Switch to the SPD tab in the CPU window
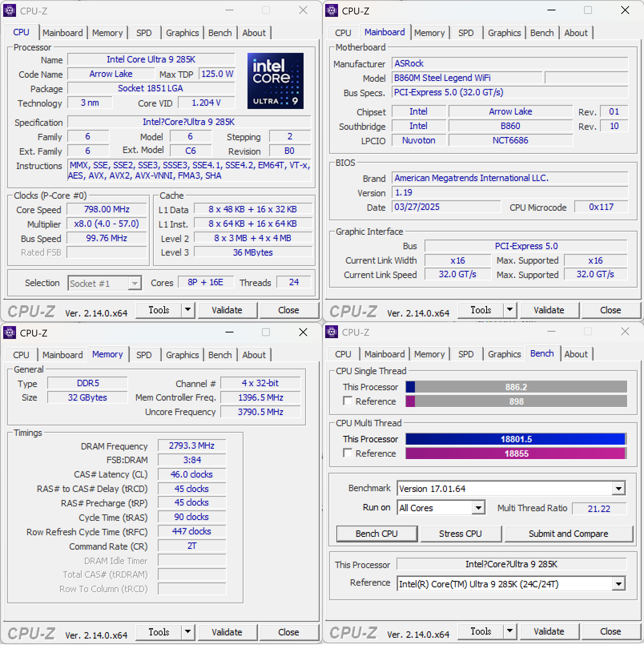The width and height of the screenshot is (644, 645). [144, 33]
